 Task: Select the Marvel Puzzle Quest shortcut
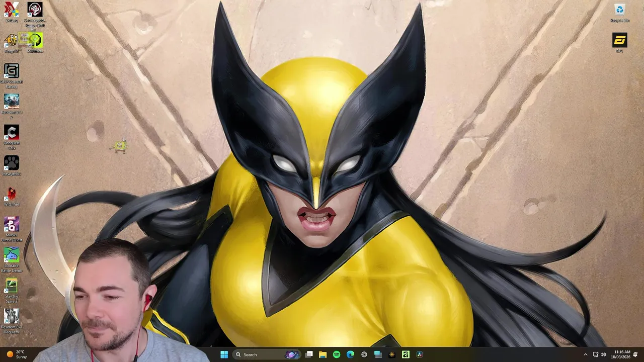pyautogui.click(x=11, y=229)
